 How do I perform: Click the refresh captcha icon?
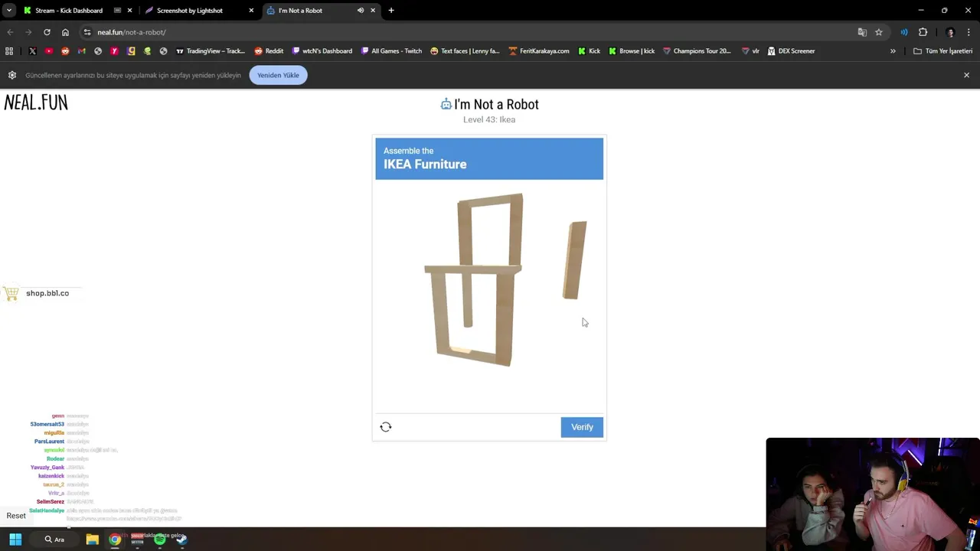click(386, 427)
